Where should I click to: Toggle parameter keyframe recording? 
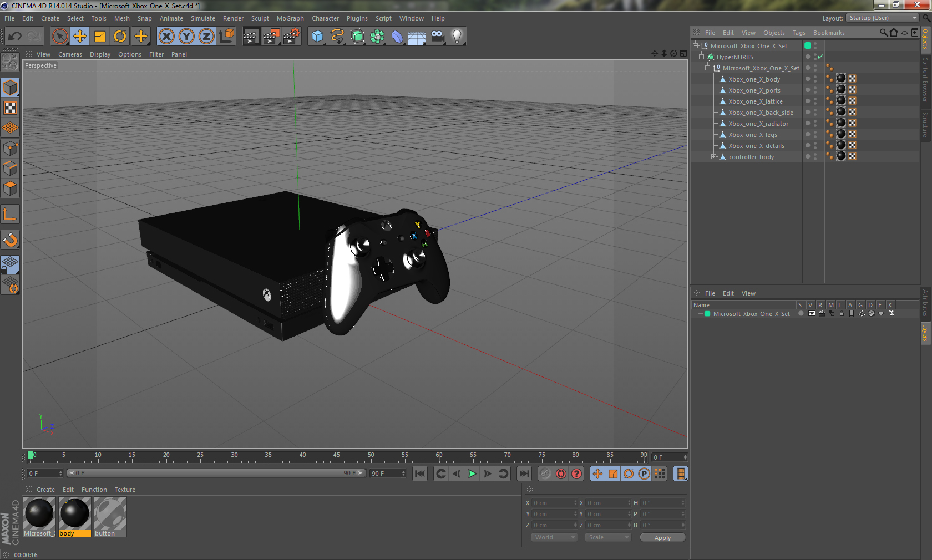[644, 474]
